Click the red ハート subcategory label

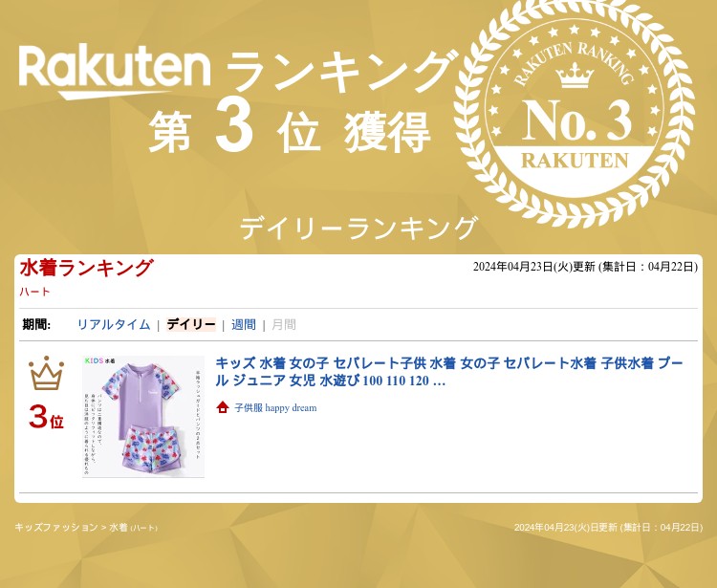(x=34, y=292)
